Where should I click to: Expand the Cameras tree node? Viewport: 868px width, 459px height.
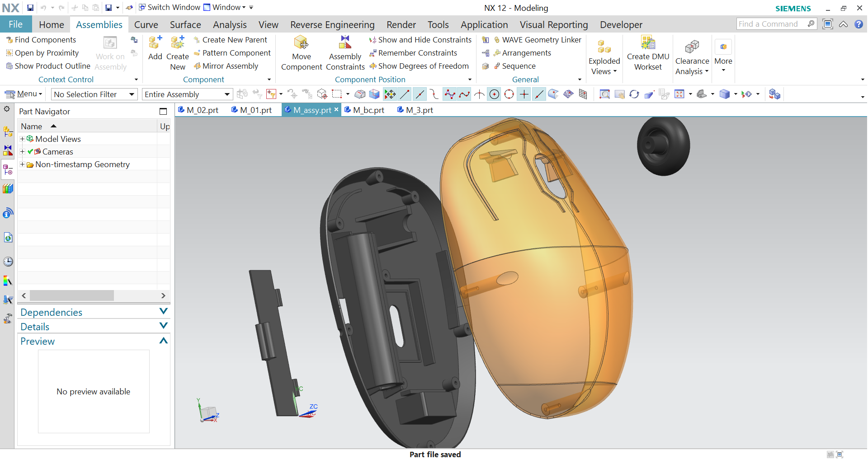(x=22, y=151)
